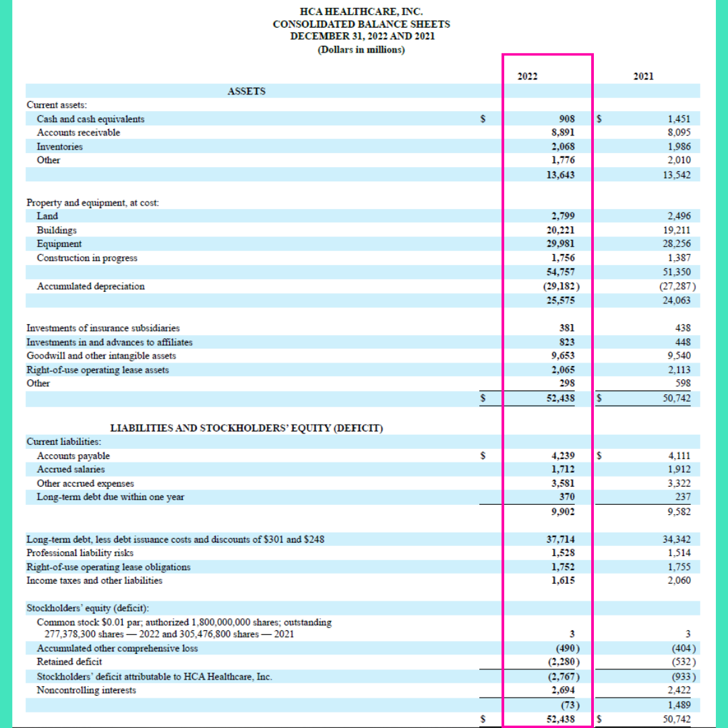Click 'Stockholders' equity (deficit):' label
Viewport: 728px width, 728px height.
click(x=88, y=608)
